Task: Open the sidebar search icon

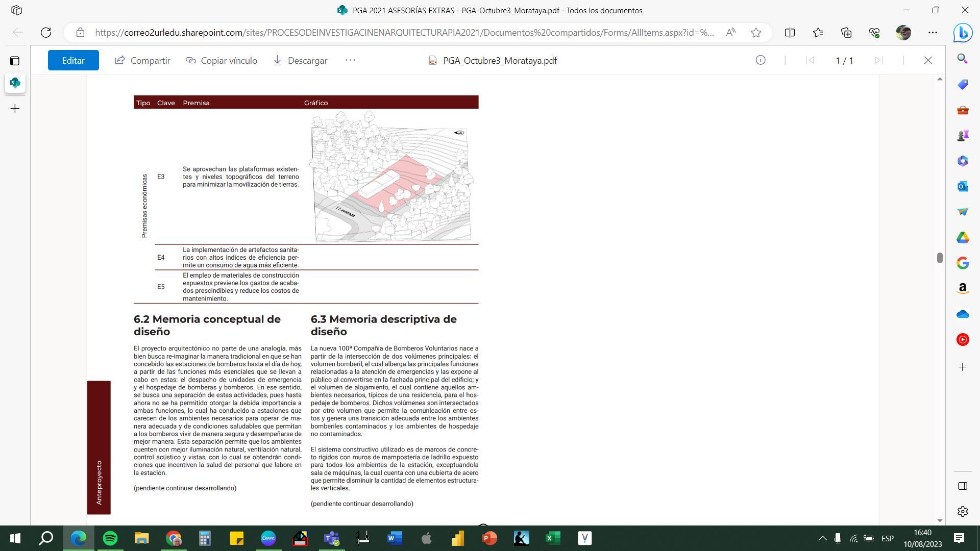Action: (963, 59)
